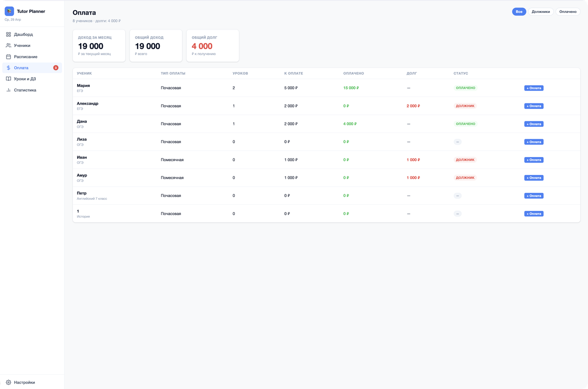The image size is (588, 389).
Task: Add payment for Лиза
Action: (x=534, y=142)
